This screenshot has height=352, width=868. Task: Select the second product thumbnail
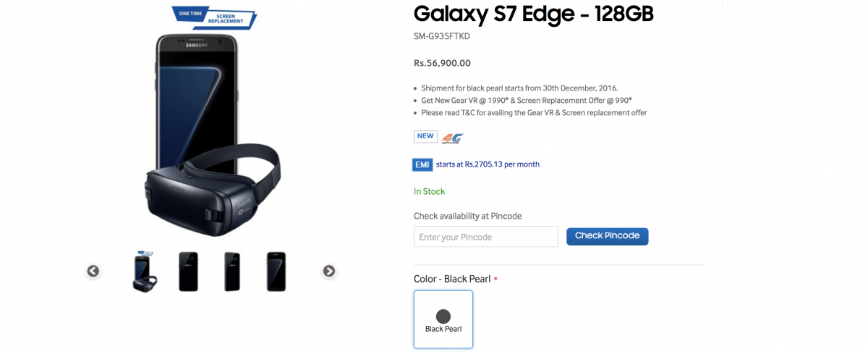[x=188, y=272]
